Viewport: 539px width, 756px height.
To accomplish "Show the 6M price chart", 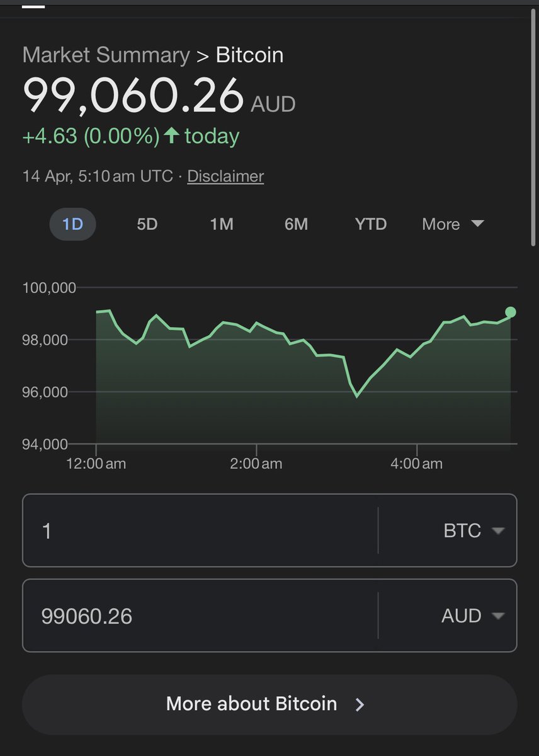I will pos(296,224).
